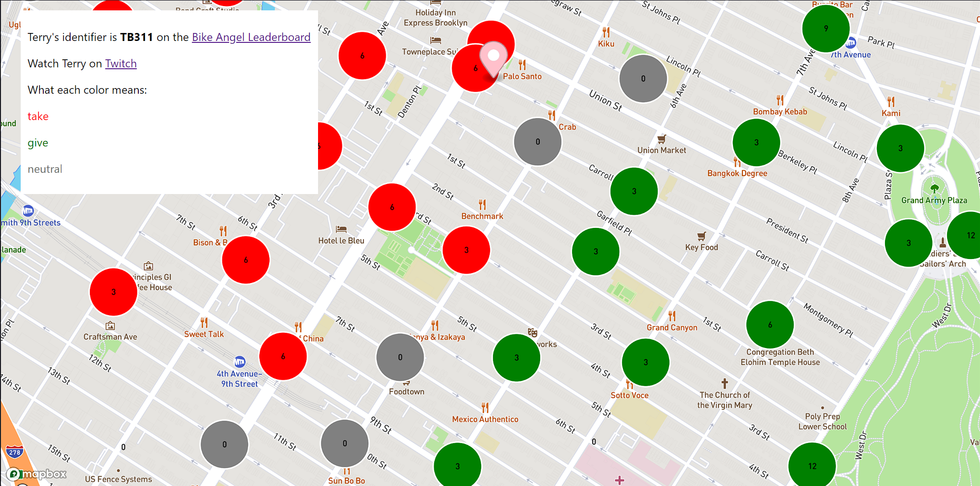
Task: Click the I-278 highway shield
Action: click(x=15, y=452)
